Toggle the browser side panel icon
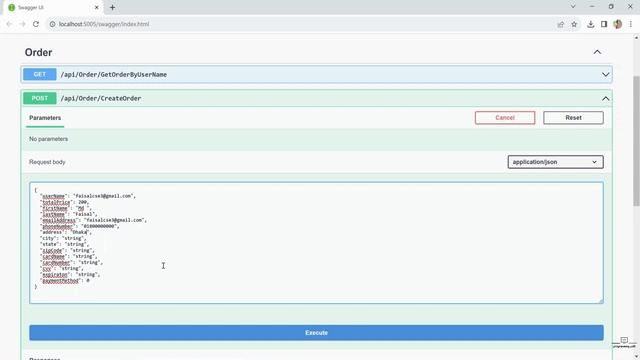Image resolution: width=640 pixels, height=360 pixels. pos(604,24)
